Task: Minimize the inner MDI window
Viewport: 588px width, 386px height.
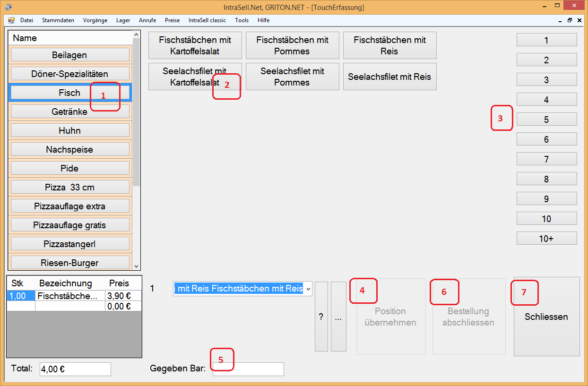Action: [561, 20]
